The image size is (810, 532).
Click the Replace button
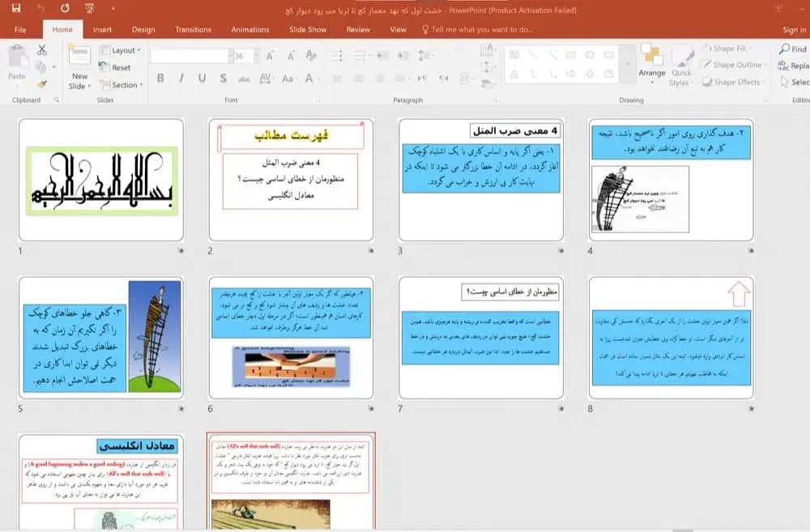tap(794, 66)
